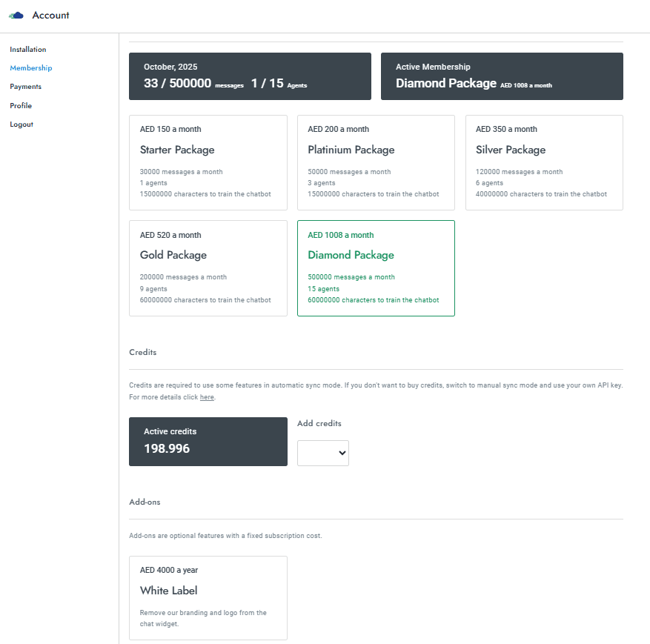Open the Profile page
This screenshot has width=650, height=644.
(x=21, y=106)
